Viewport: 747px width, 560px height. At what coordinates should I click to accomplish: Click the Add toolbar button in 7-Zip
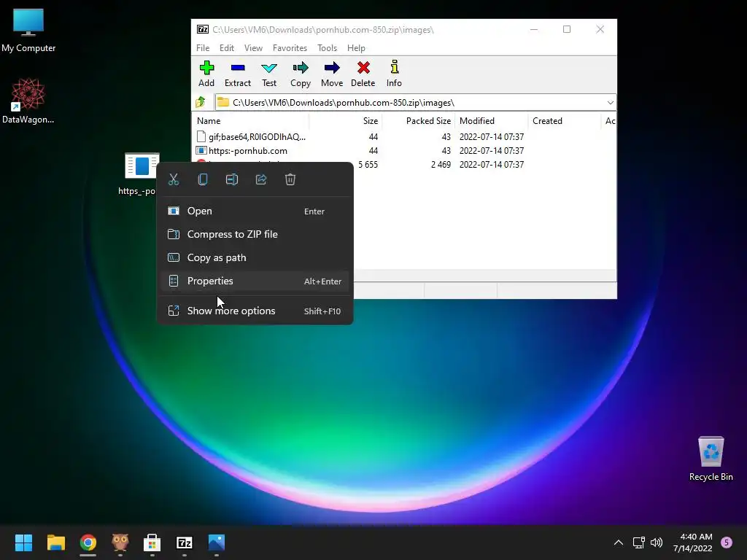click(x=206, y=74)
